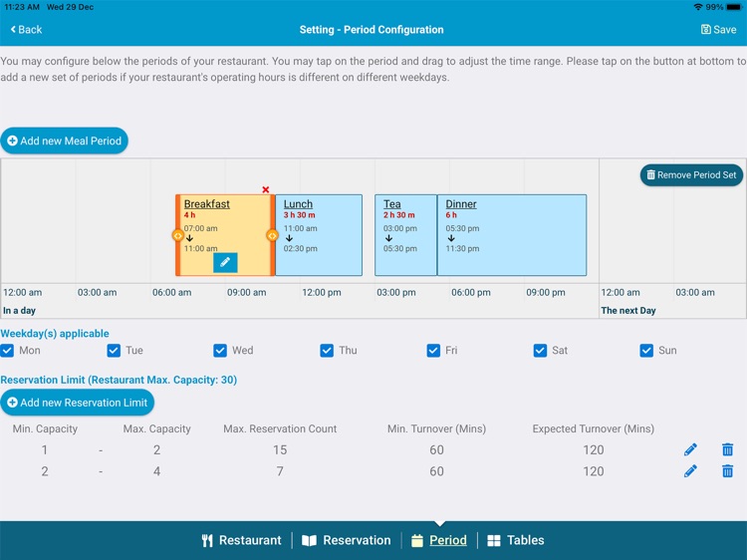Viewport: 747px width, 560px height.
Task: Edit Breakfast period with pencil icon
Action: coord(225,262)
